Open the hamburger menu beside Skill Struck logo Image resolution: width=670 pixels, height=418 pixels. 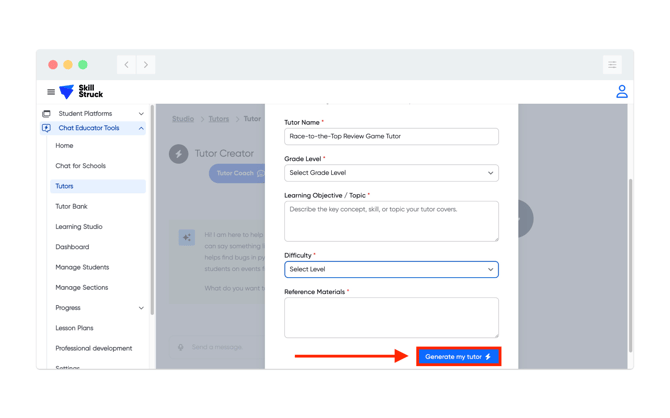tap(51, 92)
